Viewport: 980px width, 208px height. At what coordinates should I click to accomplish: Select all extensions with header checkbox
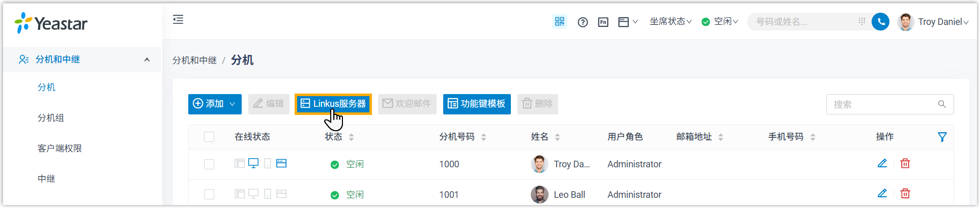[209, 137]
